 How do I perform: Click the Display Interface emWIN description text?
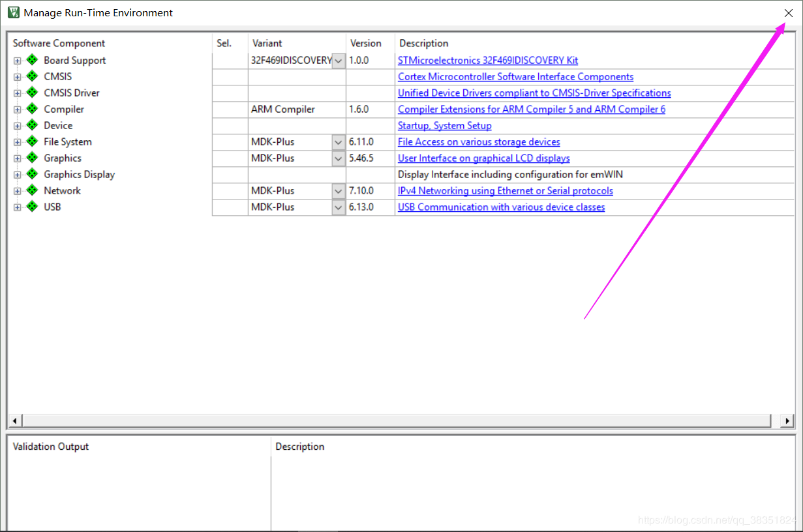pos(511,174)
